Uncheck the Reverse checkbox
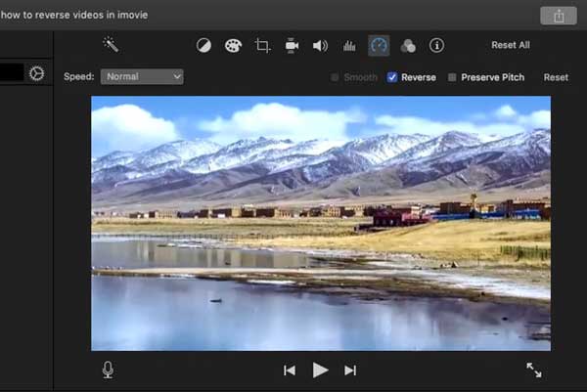The height and width of the screenshot is (392, 587). 392,77
